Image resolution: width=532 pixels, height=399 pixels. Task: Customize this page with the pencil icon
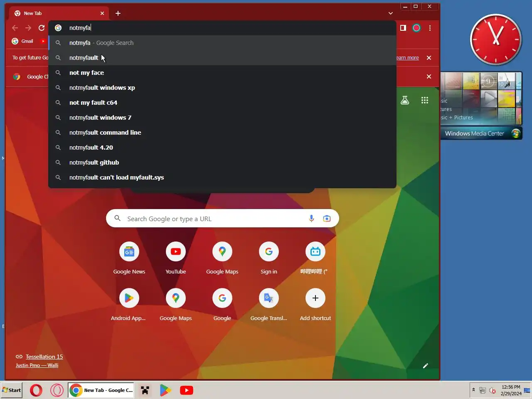[x=426, y=366]
